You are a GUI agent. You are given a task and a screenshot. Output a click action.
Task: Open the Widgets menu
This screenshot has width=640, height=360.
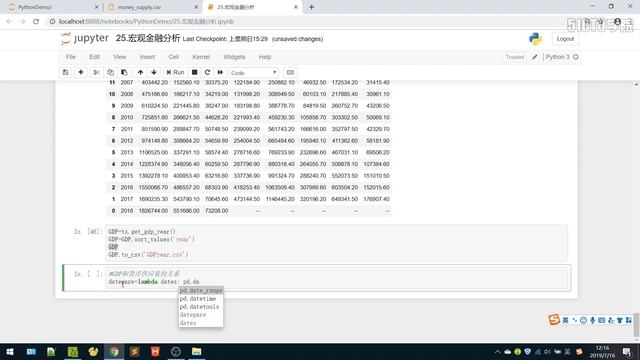[234, 57]
